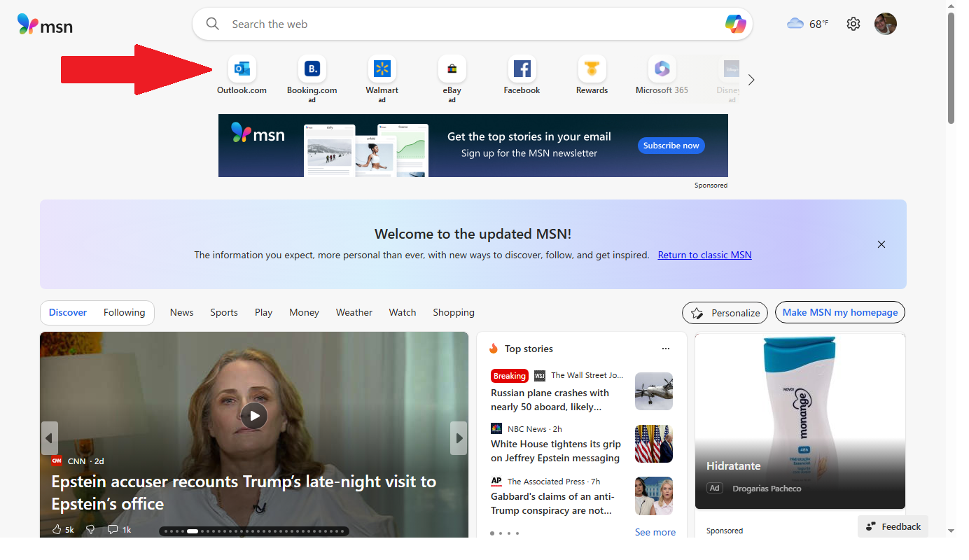Select the Discover tab
The height and width of the screenshot is (560, 969).
pos(68,313)
